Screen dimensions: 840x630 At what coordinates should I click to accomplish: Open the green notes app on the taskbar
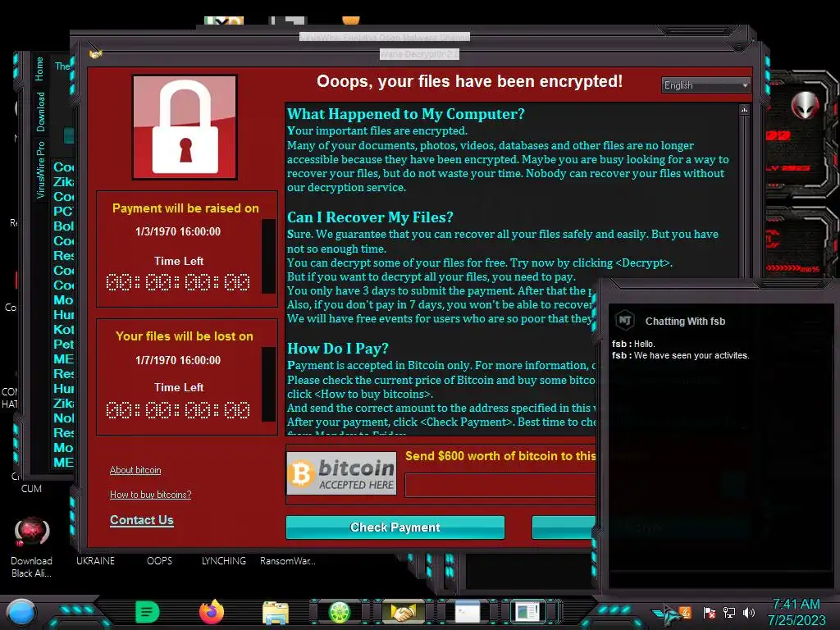[x=148, y=612]
